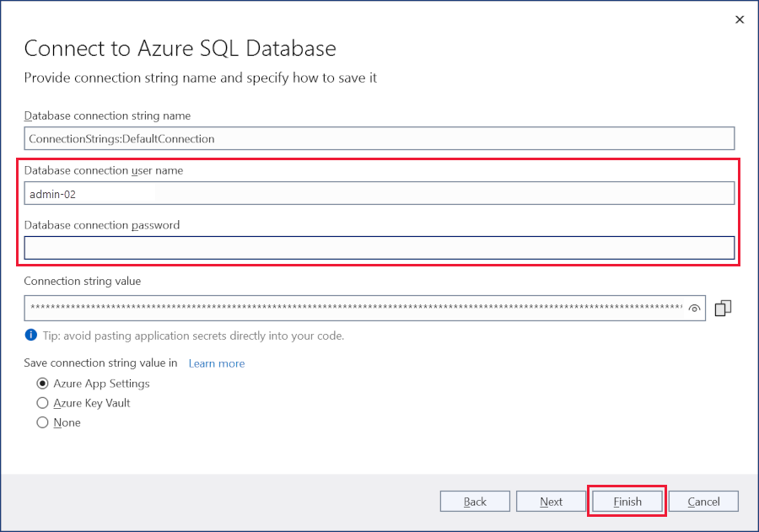
Task: Click the blue info tip icon
Action: coord(32,335)
